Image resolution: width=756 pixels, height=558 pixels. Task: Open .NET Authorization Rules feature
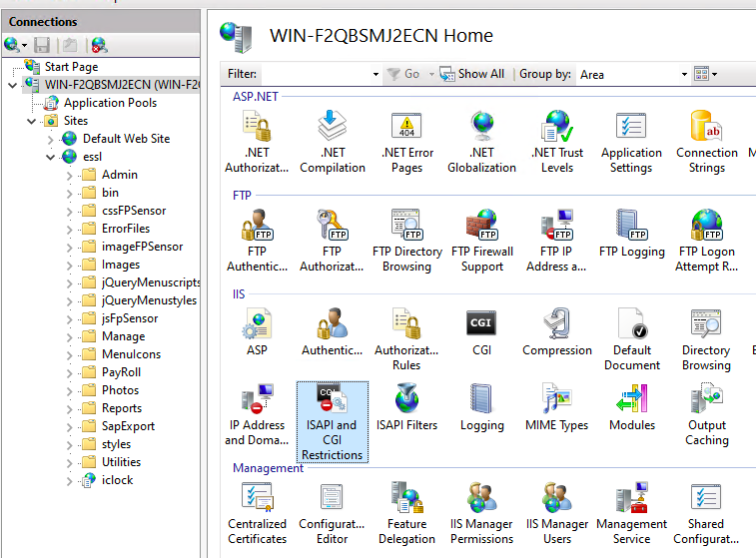pyautogui.click(x=257, y=142)
